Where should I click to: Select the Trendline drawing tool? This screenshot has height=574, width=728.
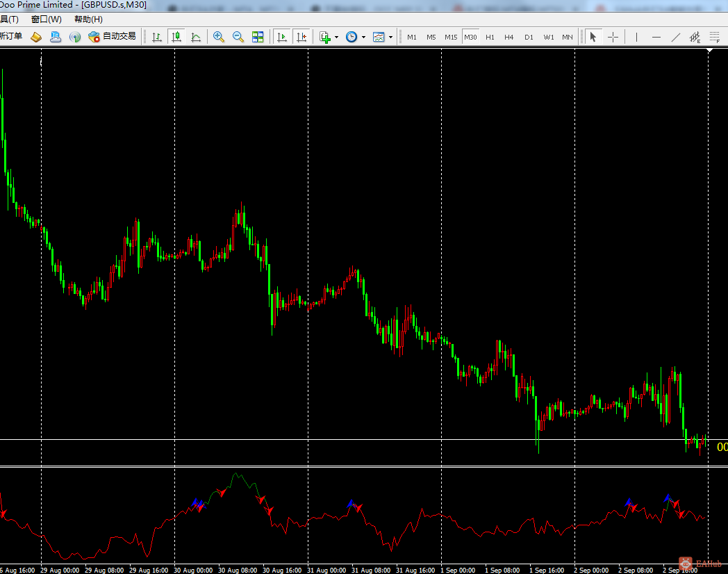coord(675,37)
